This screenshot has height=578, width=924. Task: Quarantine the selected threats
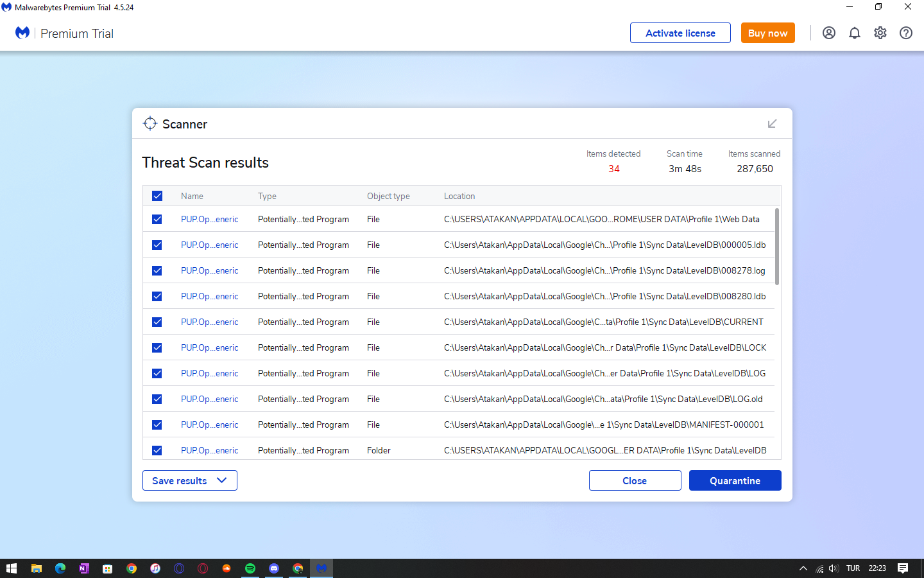click(735, 480)
